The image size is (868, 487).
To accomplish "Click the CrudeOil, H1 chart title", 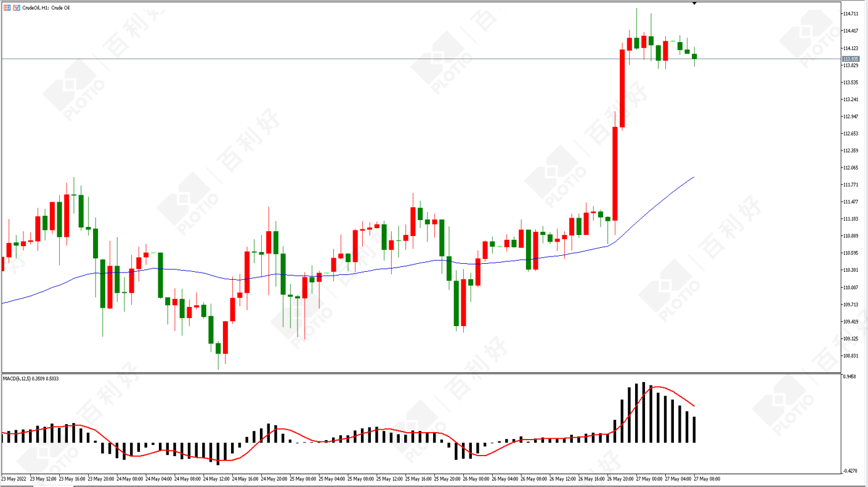I will (x=46, y=8).
